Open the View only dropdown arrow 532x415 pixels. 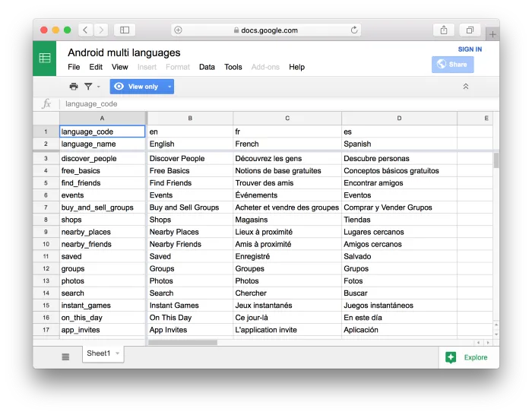[169, 87]
